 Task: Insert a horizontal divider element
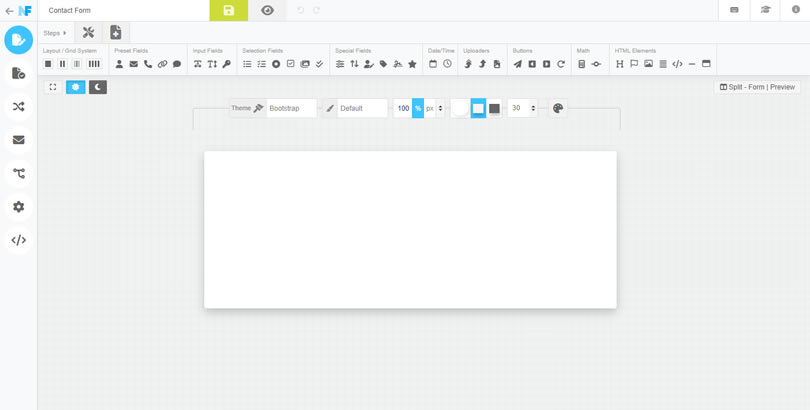coord(692,64)
